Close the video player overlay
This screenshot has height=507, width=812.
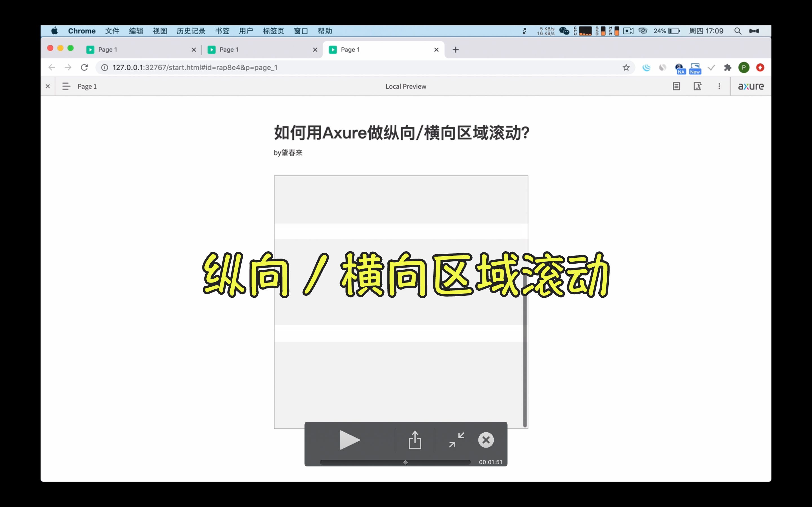click(486, 440)
